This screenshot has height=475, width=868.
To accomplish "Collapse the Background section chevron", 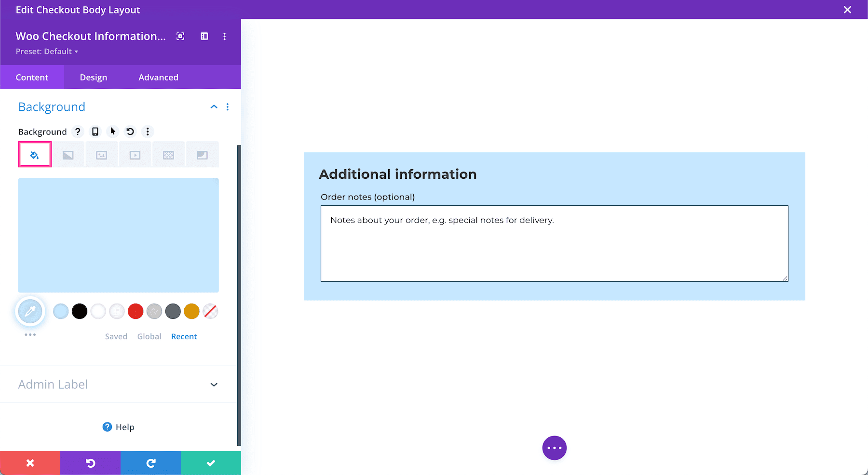I will 214,107.
